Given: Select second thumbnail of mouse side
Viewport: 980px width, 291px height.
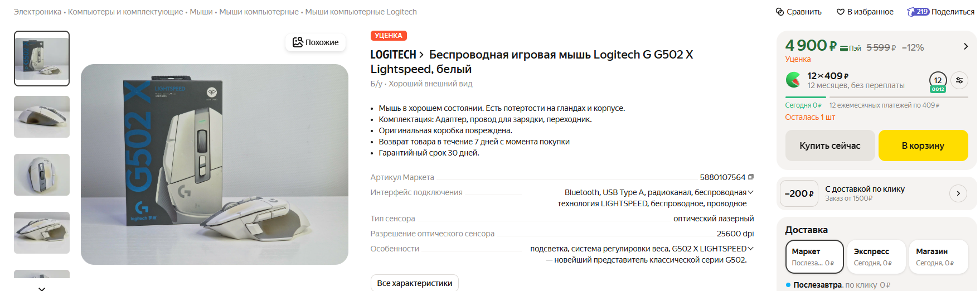Looking at the screenshot, I should tap(42, 117).
